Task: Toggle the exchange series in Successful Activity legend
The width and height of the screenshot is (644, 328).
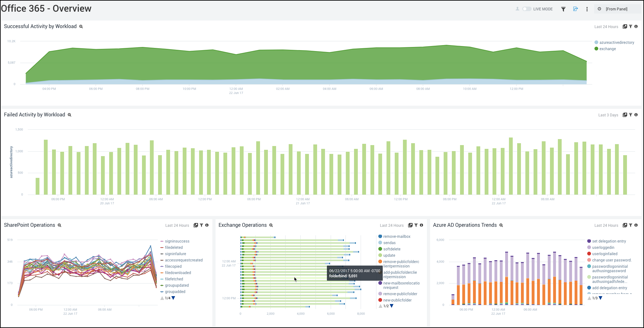Action: tap(606, 49)
